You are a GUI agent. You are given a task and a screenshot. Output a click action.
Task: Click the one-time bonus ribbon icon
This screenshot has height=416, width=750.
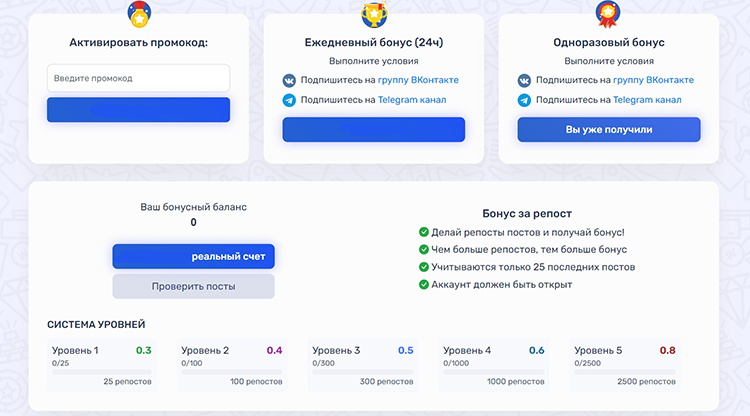609,14
